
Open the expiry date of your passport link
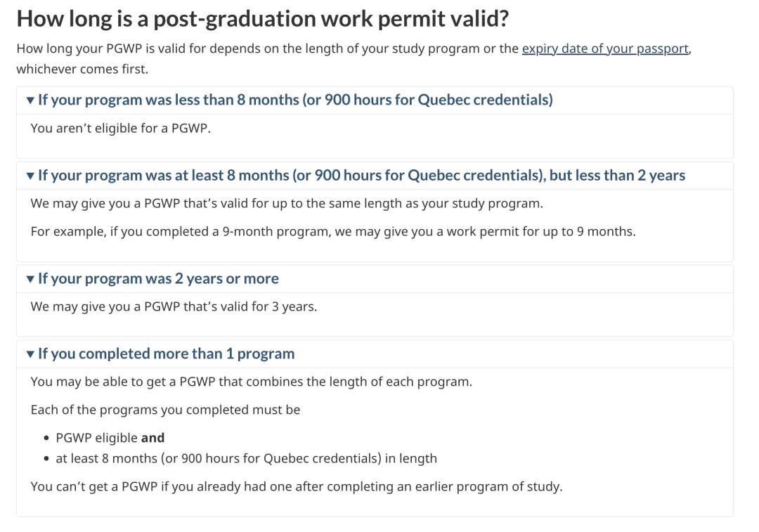[x=605, y=49]
